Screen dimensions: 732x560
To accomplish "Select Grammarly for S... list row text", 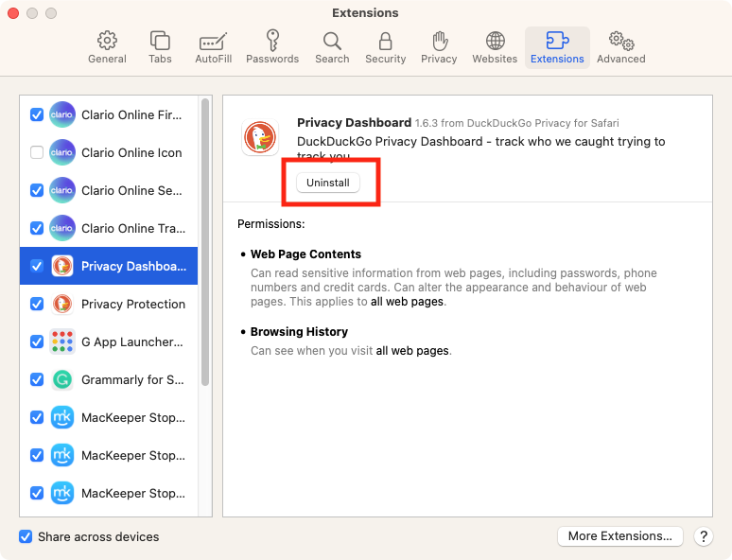I will point(132,379).
